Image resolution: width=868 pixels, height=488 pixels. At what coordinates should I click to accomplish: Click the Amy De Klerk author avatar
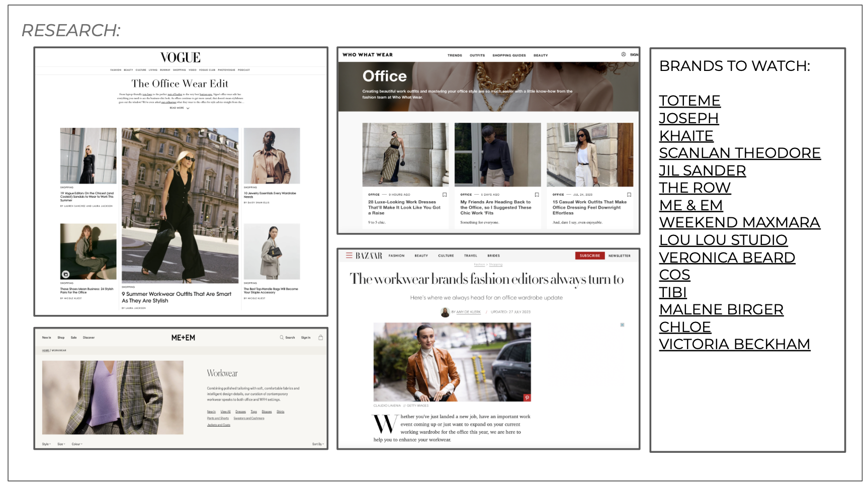click(445, 312)
